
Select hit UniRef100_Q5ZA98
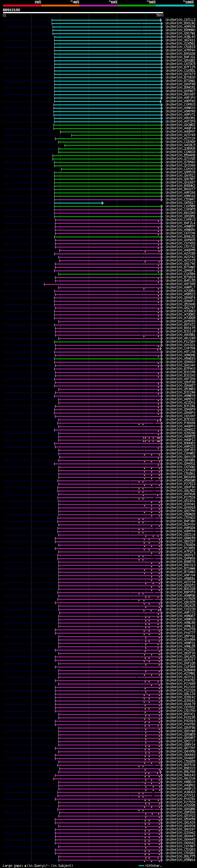click(180, 304)
